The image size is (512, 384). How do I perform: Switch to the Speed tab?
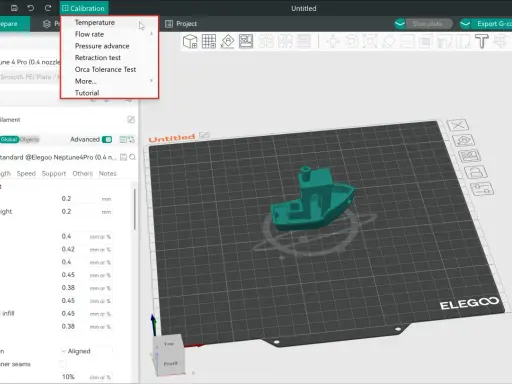[x=26, y=173]
